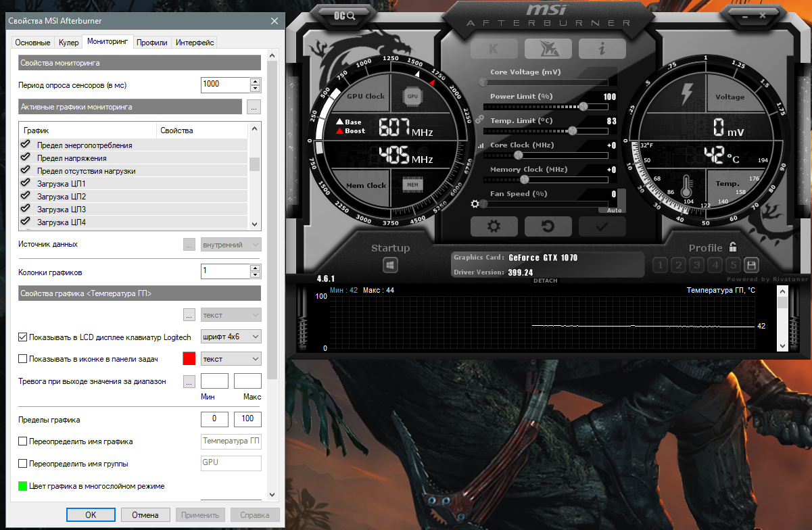This screenshot has height=530, width=812.
Task: Select the Мониторинг tab
Action: click(x=108, y=42)
